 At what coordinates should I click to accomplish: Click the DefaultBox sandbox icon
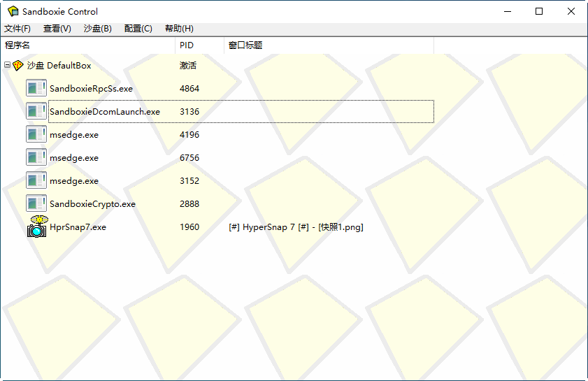pyautogui.click(x=17, y=66)
